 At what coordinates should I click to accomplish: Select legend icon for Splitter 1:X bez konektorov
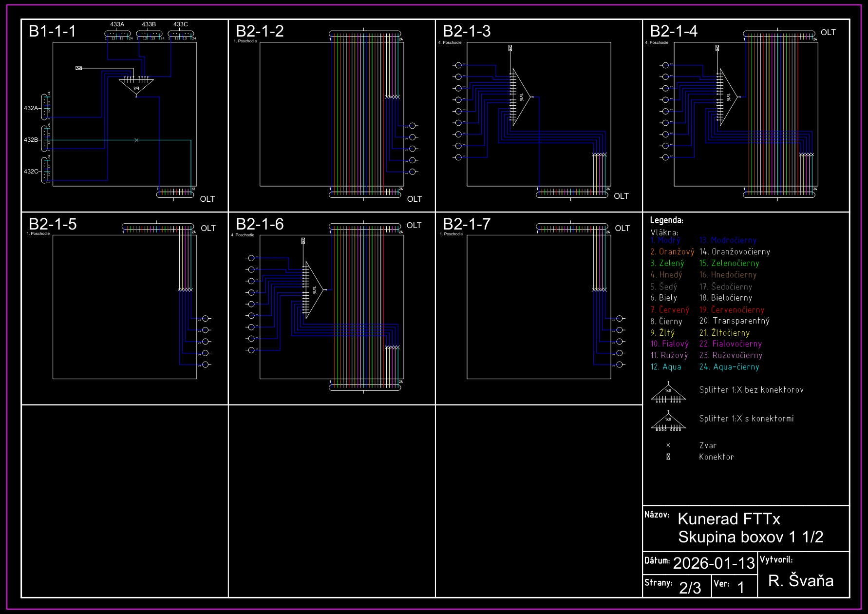pos(668,393)
